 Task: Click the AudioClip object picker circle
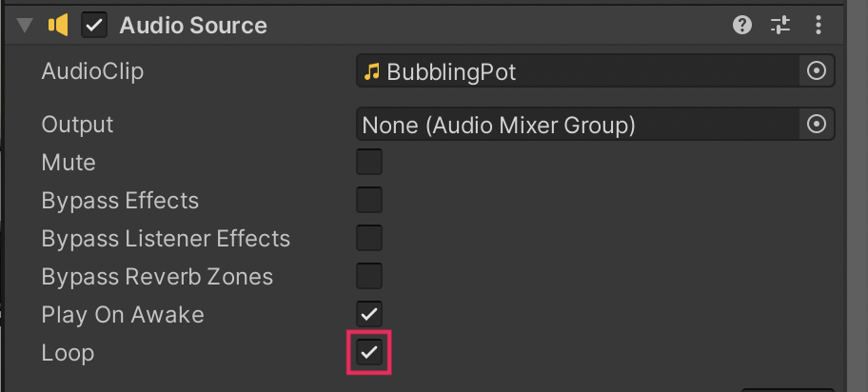[816, 71]
